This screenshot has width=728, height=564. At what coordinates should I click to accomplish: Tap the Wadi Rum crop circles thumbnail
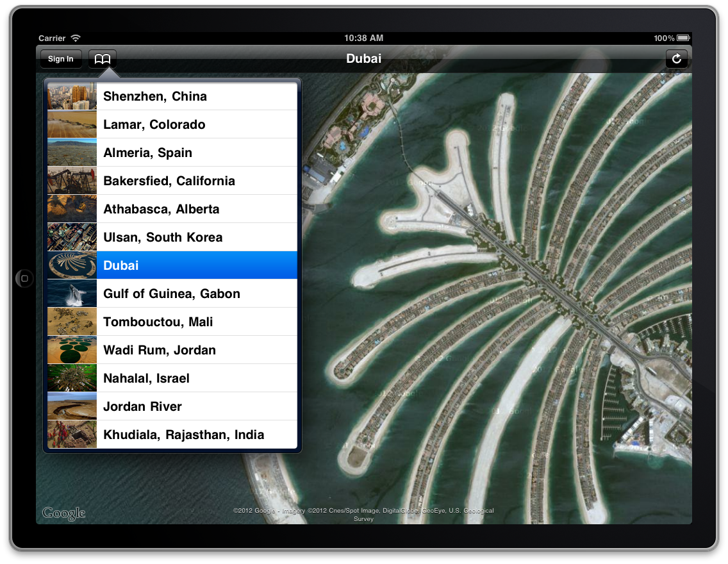click(x=72, y=350)
